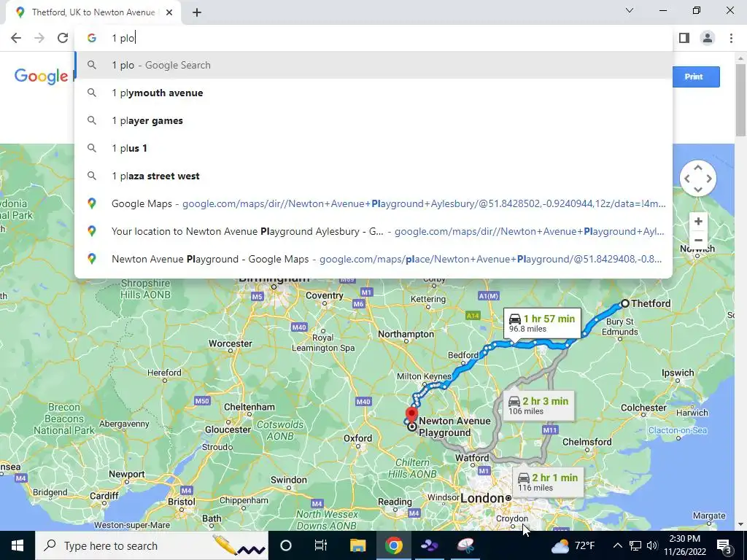747x560 pixels.
Task: Zoom in on the map
Action: (x=698, y=222)
